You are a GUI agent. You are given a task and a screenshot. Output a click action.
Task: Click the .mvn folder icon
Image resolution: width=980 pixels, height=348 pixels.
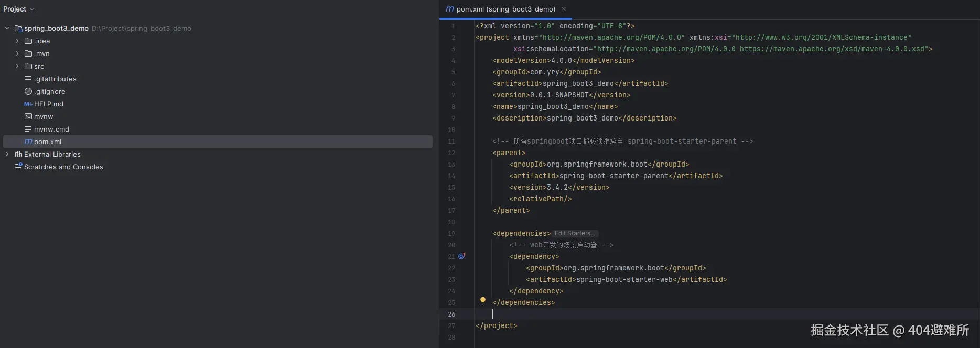[28, 53]
